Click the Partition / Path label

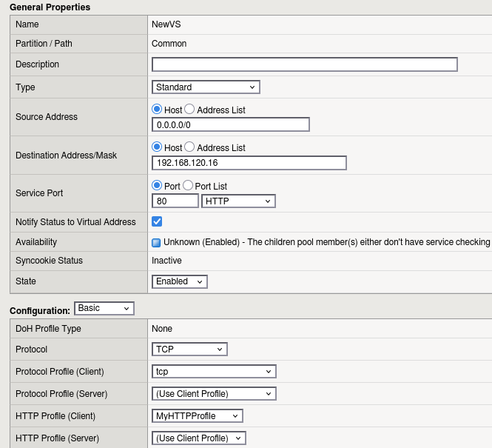(x=44, y=44)
